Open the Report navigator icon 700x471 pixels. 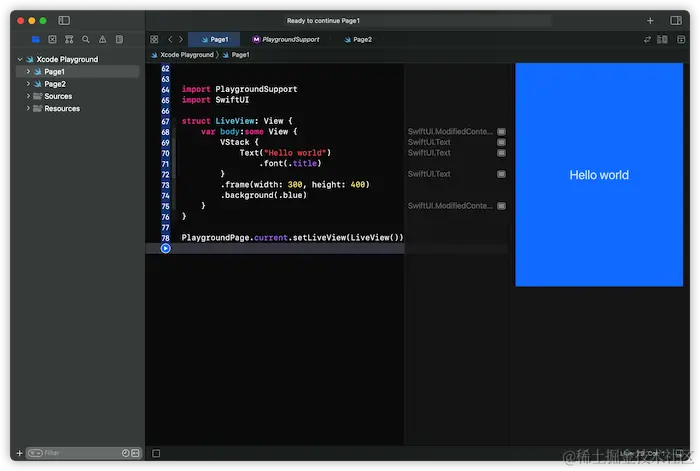coord(119,39)
